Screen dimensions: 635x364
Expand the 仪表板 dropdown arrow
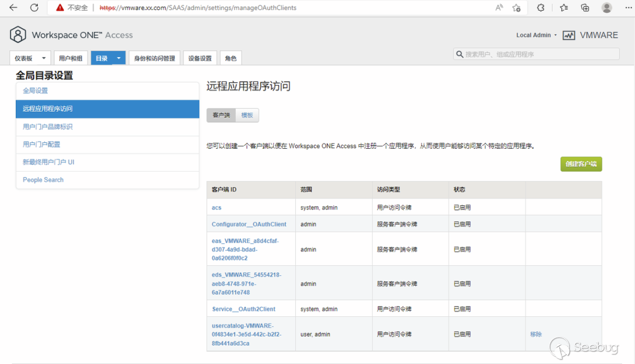44,58
